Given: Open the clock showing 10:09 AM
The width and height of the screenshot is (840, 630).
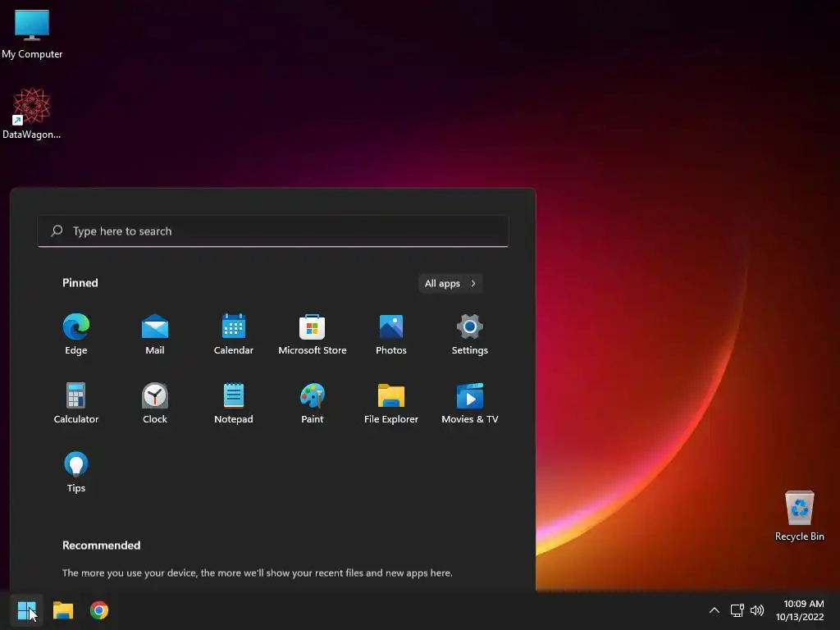Looking at the screenshot, I should click(x=800, y=610).
